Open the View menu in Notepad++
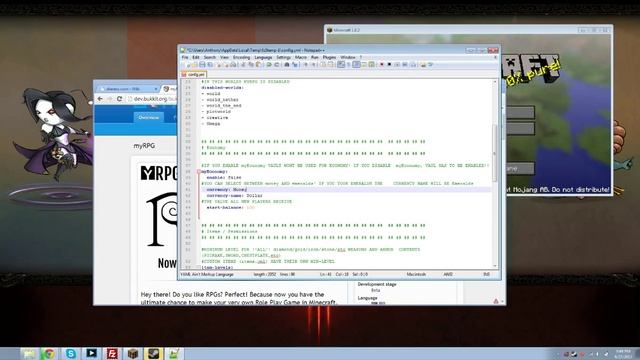Viewport: 640px width, 360px height. [x=224, y=58]
